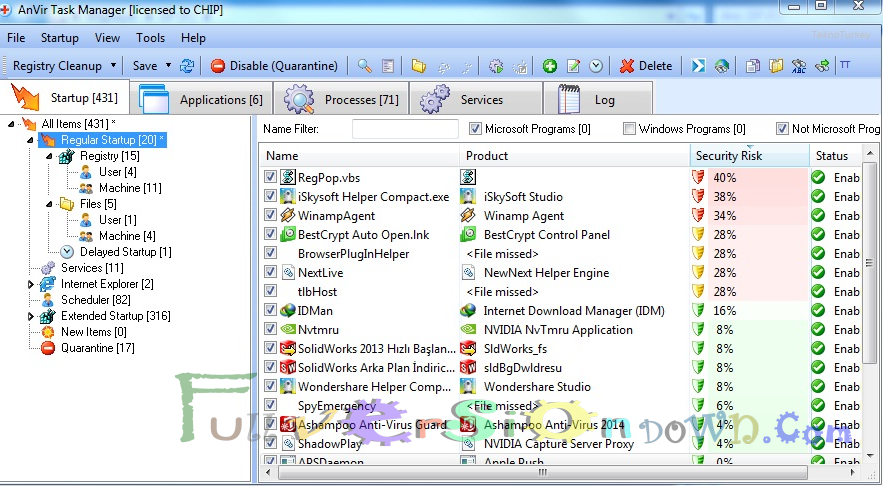Click the globe web search icon
Image resolution: width=883 pixels, height=486 pixels.
coord(722,66)
